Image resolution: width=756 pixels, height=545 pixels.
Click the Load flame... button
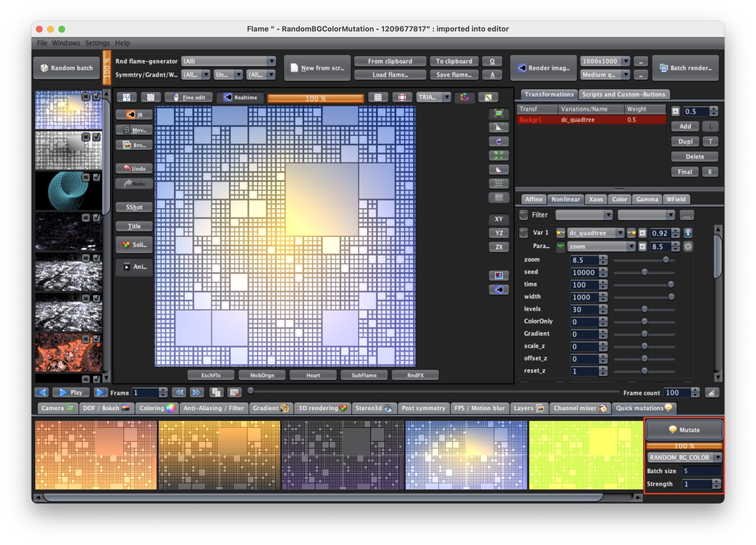tap(390, 75)
